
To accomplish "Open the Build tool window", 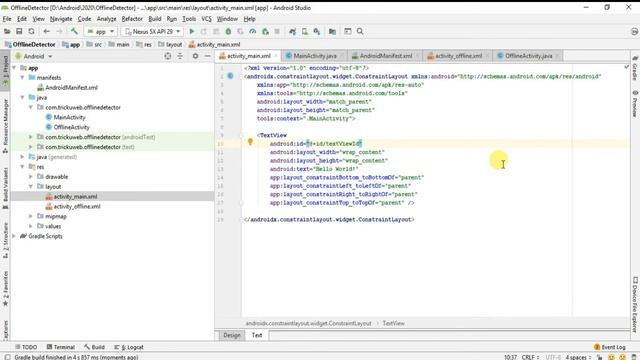I will [x=95, y=347].
